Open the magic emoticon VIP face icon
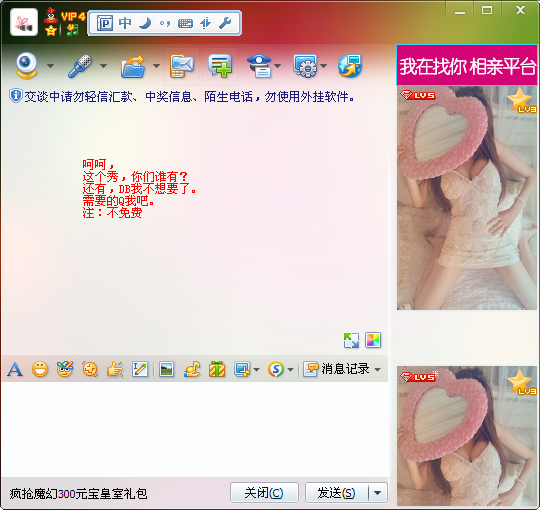540x510 pixels. point(65,369)
